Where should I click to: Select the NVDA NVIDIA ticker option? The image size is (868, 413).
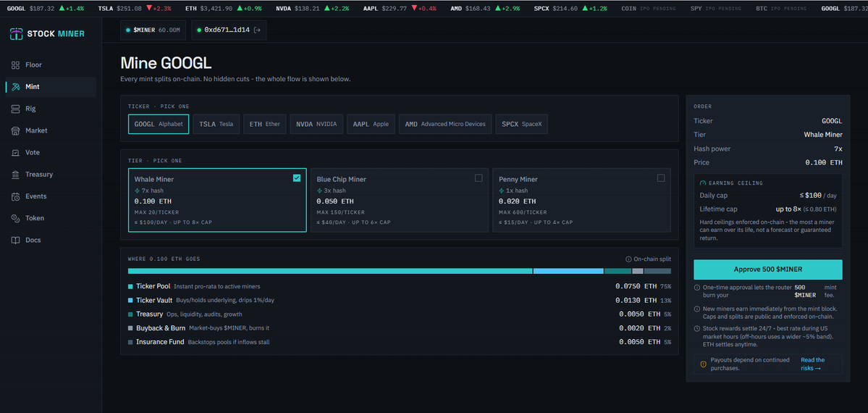click(316, 124)
